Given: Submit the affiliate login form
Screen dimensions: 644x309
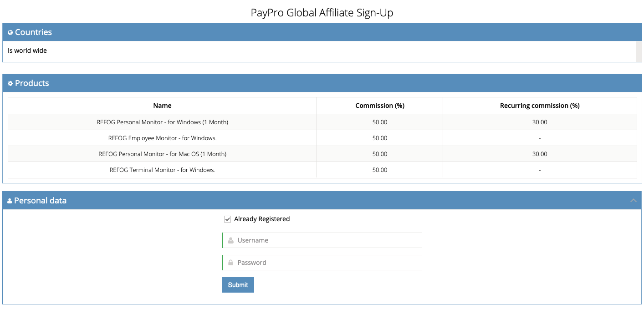Looking at the screenshot, I should pyautogui.click(x=238, y=285).
